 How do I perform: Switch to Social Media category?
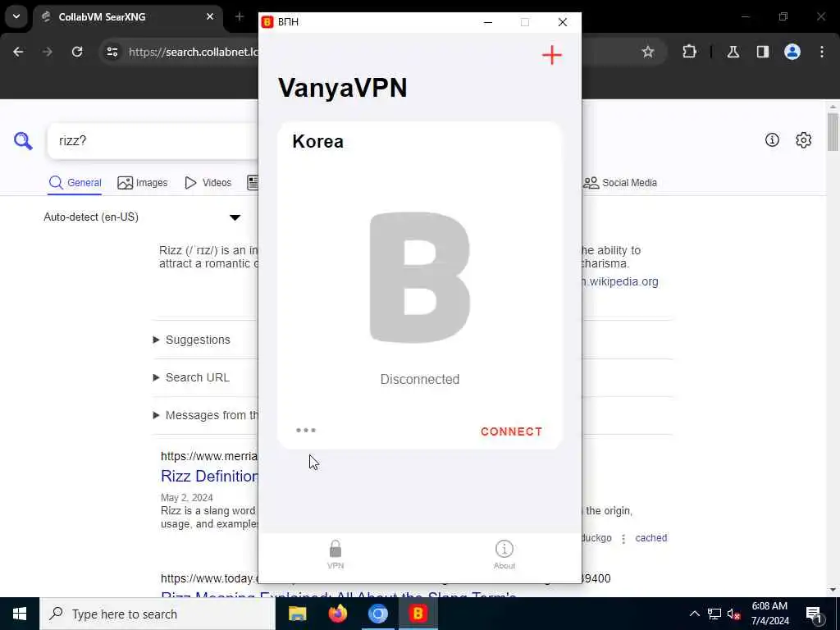tap(620, 183)
